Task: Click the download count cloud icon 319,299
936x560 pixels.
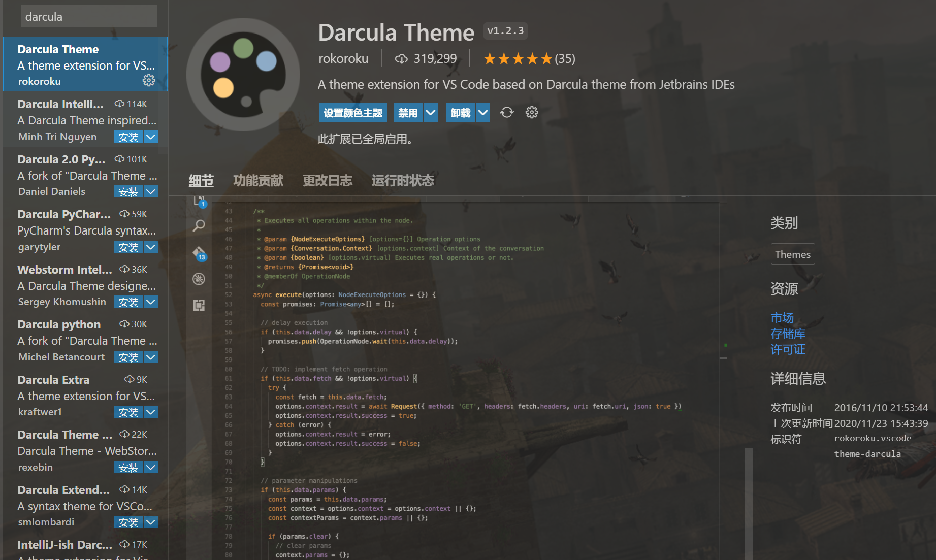Action: point(401,59)
